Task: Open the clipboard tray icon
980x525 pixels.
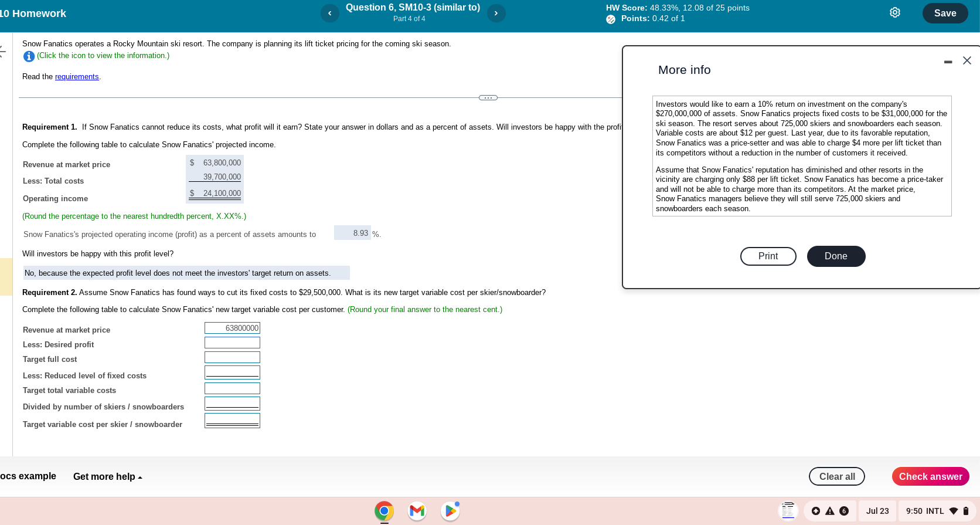Action: click(x=788, y=511)
